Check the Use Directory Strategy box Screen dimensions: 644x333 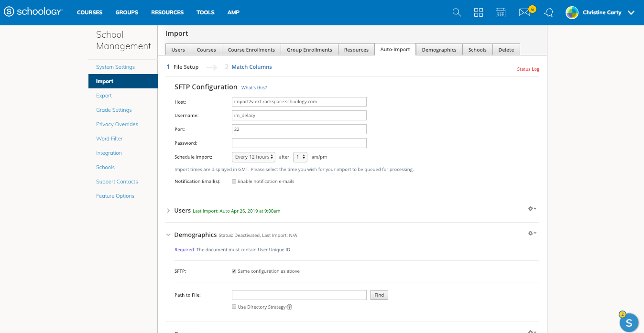point(234,307)
